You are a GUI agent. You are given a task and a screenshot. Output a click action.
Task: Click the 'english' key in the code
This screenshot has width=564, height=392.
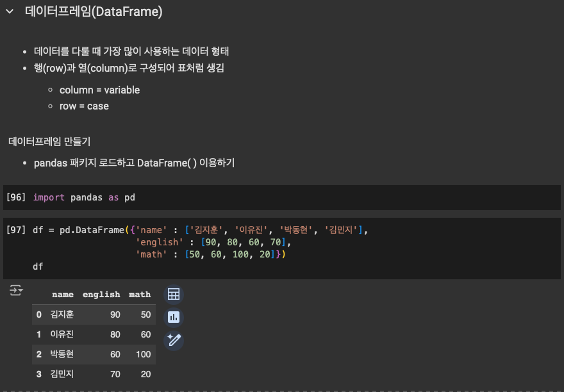point(160,242)
